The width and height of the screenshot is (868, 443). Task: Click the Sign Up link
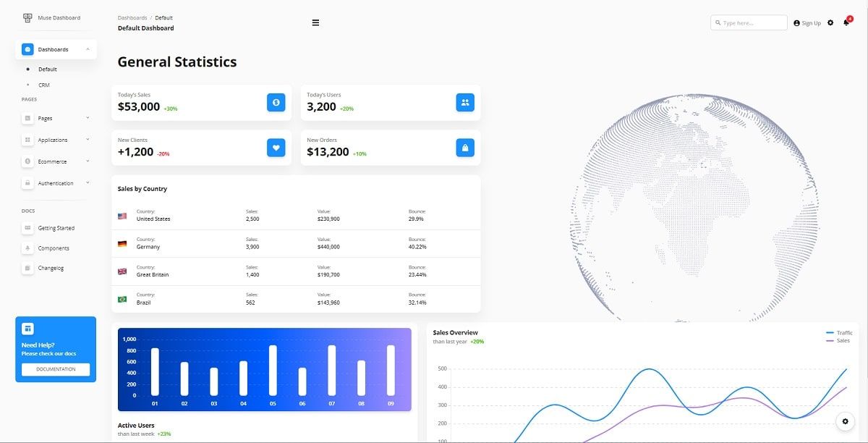807,22
